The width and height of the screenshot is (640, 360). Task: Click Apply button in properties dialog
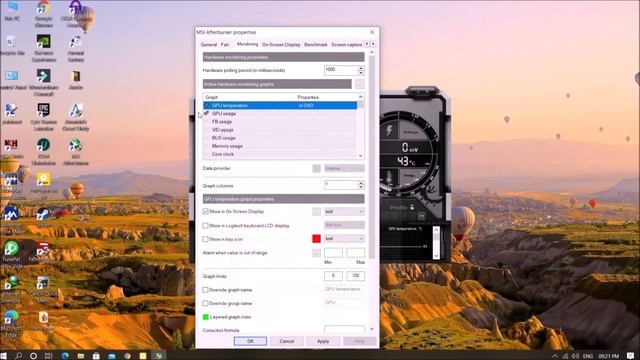tap(323, 341)
